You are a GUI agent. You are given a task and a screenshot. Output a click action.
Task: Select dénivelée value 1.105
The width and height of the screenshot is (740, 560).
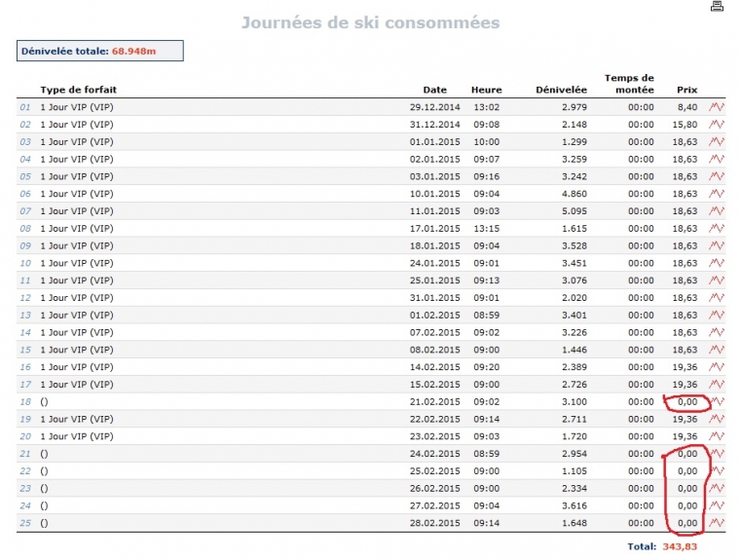point(574,471)
